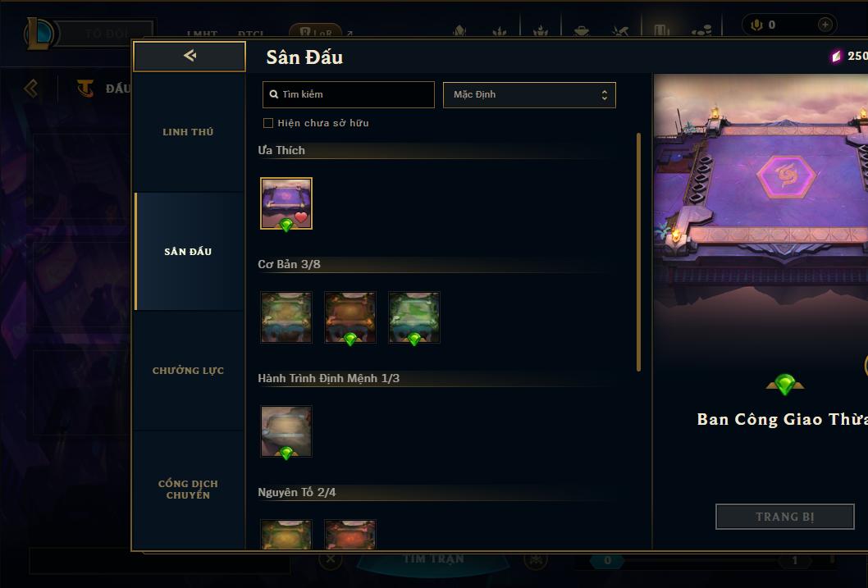Focus the Tìm kiếm search field
Viewport: 868px width, 588px height.
349,94
